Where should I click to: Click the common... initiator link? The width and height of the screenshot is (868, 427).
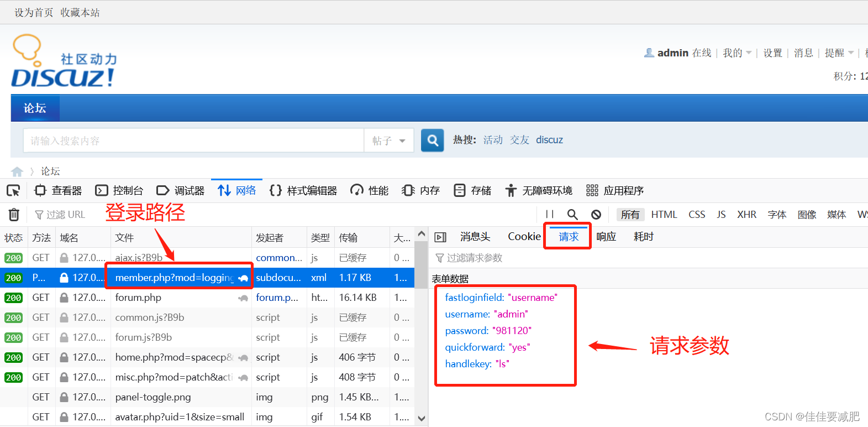click(279, 258)
